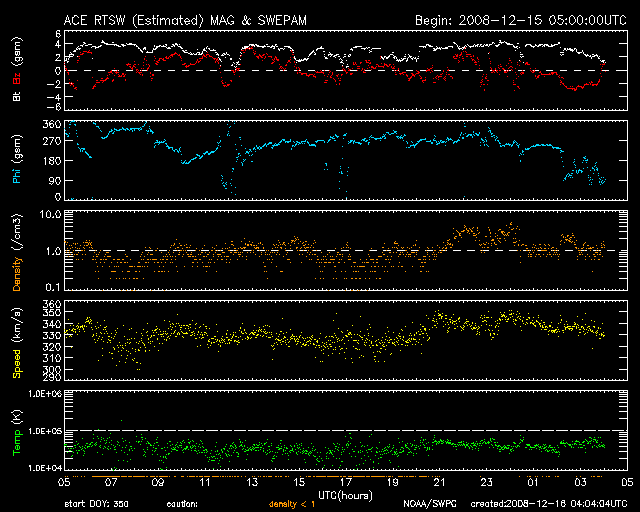Select the '(km/s)' unit on the Speed axis
This screenshot has width=640, height=512.
pyautogui.click(x=17, y=326)
